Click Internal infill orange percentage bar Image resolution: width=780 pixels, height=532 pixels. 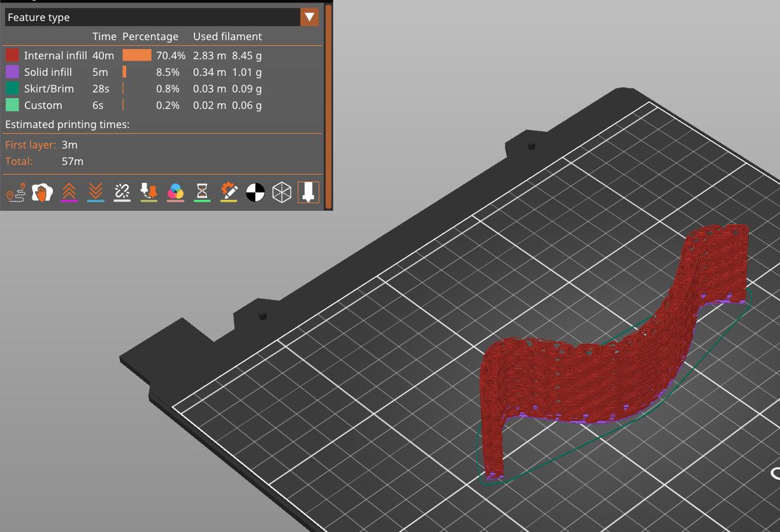tap(137, 55)
